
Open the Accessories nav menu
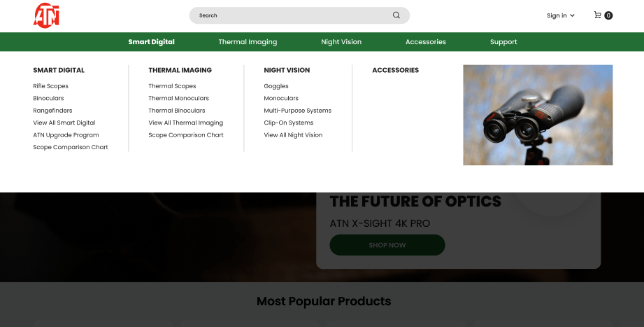(426, 42)
